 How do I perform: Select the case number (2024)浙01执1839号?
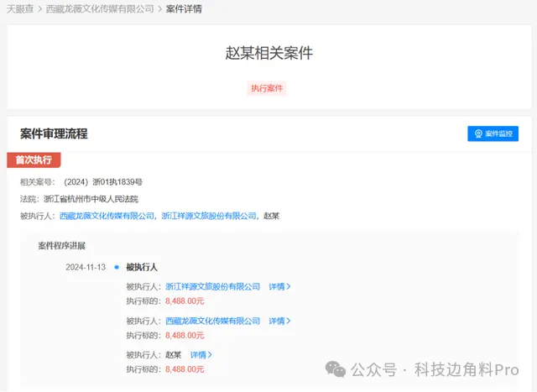pyautogui.click(x=103, y=182)
